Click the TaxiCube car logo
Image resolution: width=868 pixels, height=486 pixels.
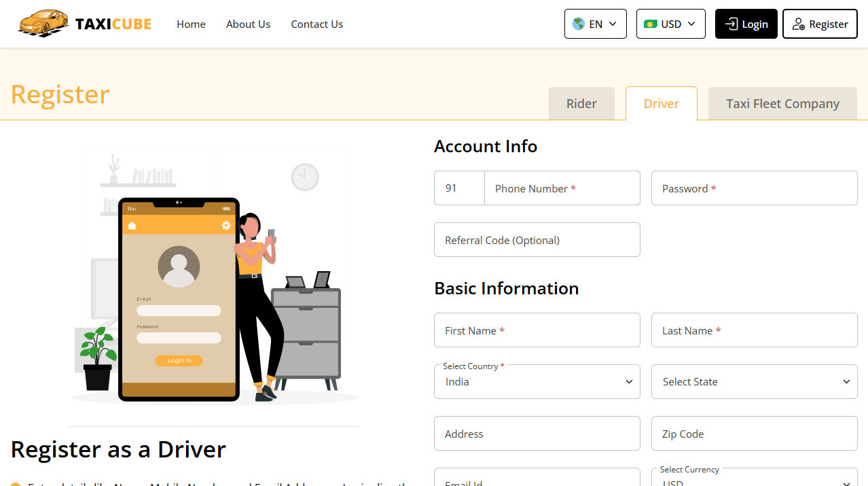(43, 24)
